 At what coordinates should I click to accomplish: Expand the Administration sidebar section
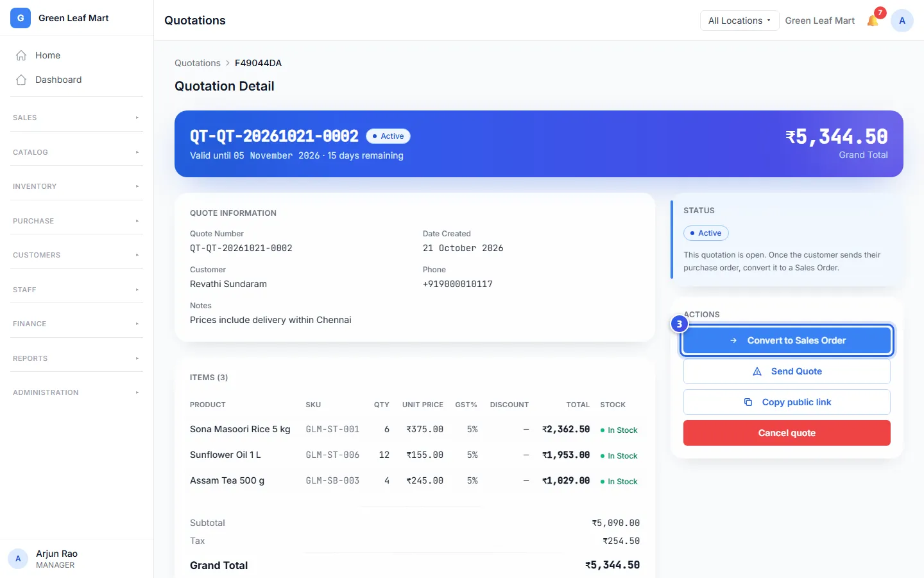76,392
